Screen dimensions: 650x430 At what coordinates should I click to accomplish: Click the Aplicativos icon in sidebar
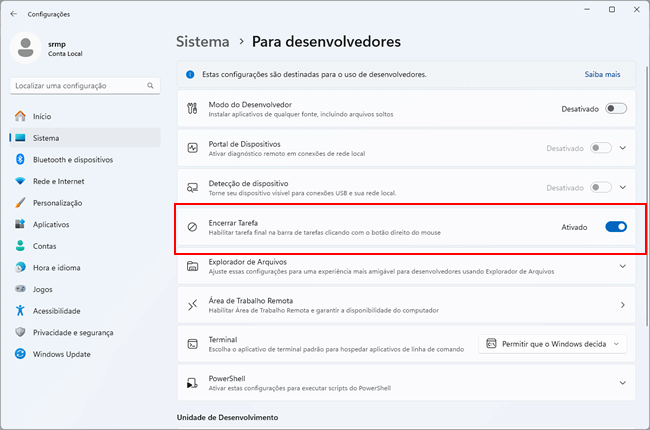coord(20,224)
